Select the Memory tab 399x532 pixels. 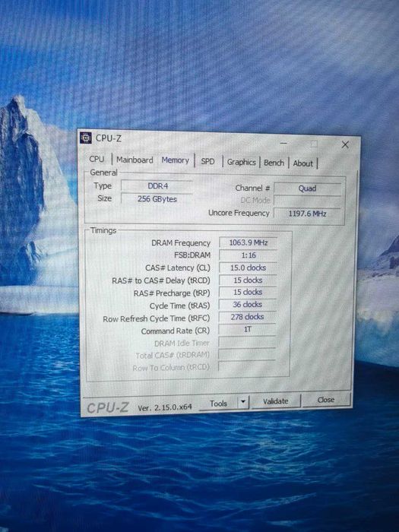tap(175, 160)
